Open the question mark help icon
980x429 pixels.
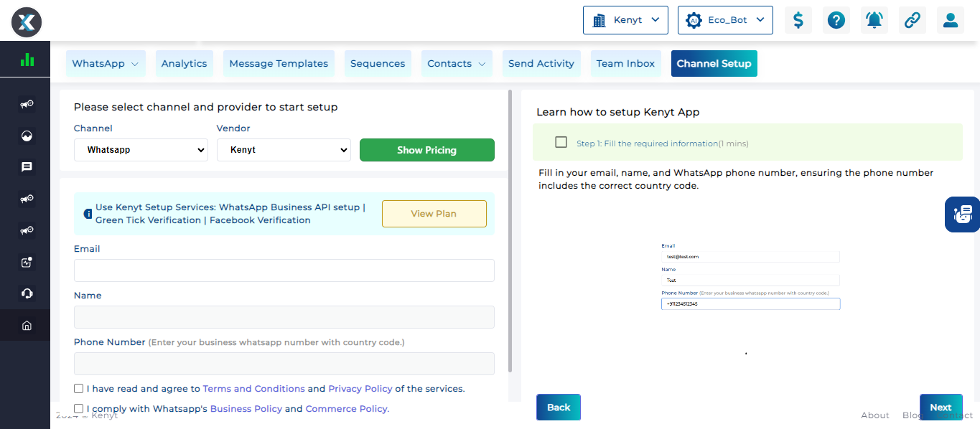pos(836,20)
